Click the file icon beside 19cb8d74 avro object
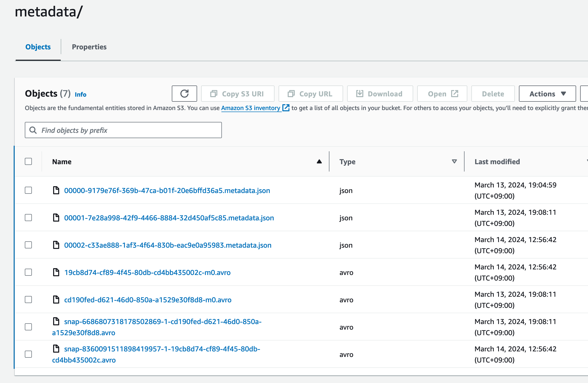The image size is (588, 383). click(56, 272)
